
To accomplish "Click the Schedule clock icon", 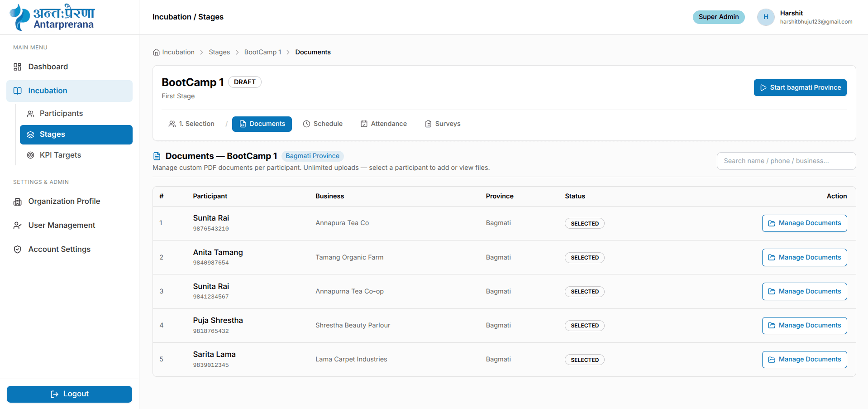I will point(306,124).
